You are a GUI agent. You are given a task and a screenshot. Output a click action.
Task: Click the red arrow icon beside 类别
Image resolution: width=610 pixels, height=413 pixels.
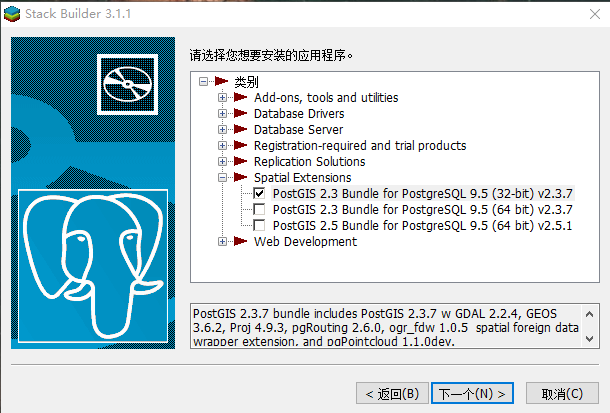pos(221,81)
